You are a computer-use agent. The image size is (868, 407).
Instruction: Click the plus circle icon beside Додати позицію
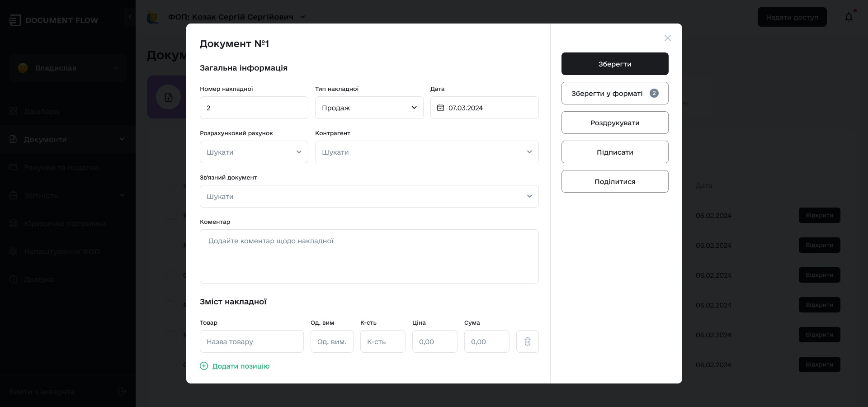204,366
